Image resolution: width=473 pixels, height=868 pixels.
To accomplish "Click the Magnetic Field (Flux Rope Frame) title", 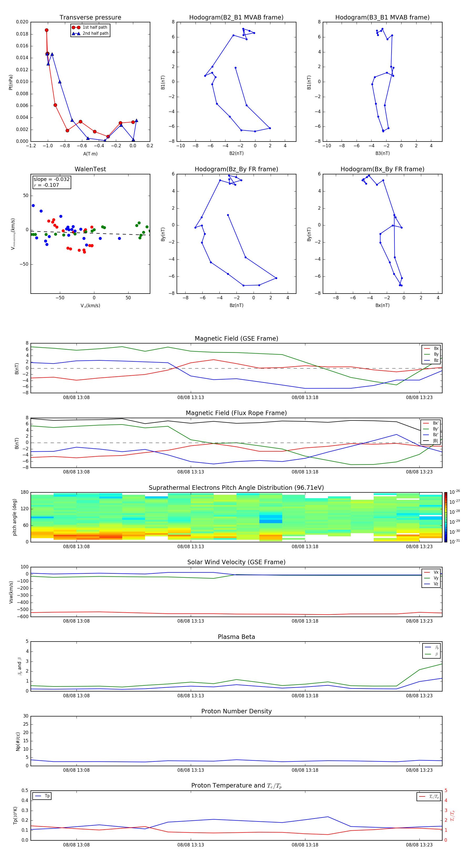I will click(x=236, y=413).
